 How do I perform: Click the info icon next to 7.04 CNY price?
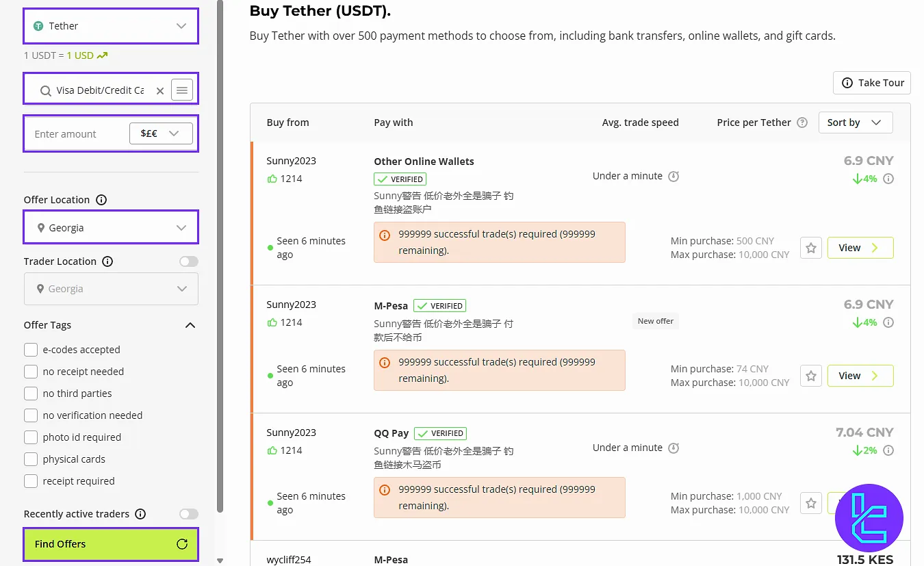[888, 450]
